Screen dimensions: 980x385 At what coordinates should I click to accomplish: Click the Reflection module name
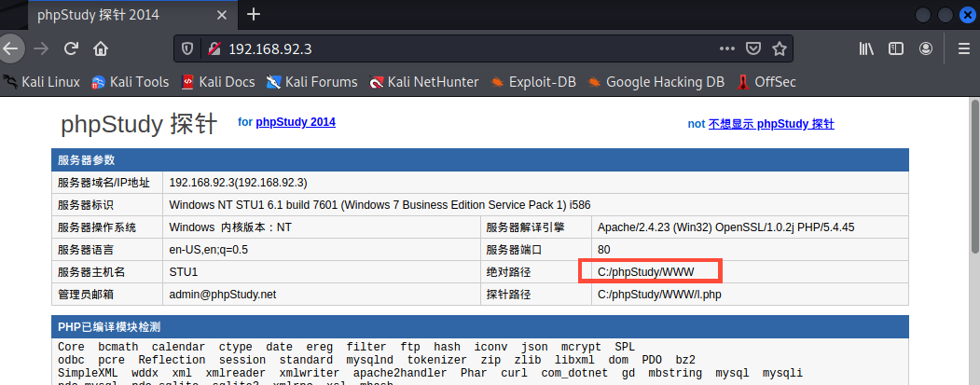pos(172,360)
